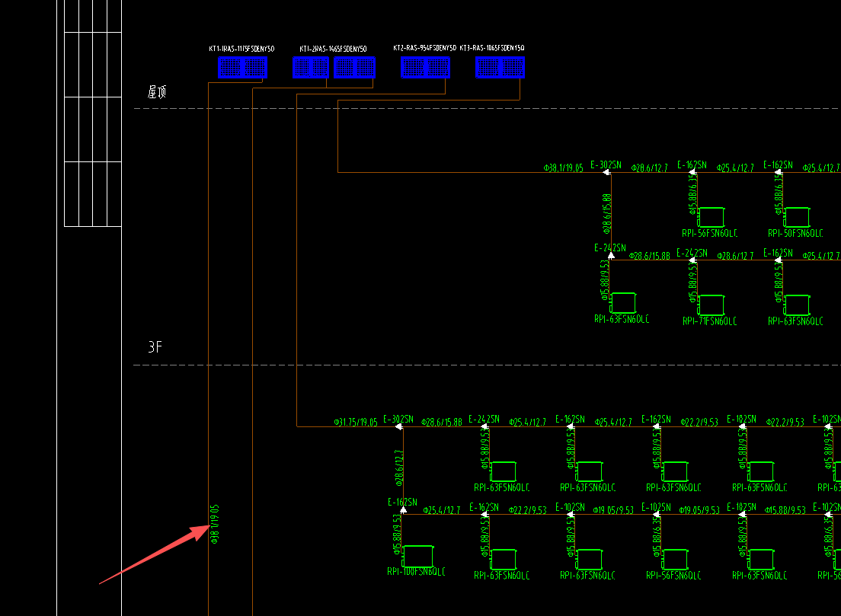Select the KT1-1RAS-1175FSDENY5Q outdoor unit block
Image resolution: width=841 pixels, height=616 pixels.
pos(242,68)
